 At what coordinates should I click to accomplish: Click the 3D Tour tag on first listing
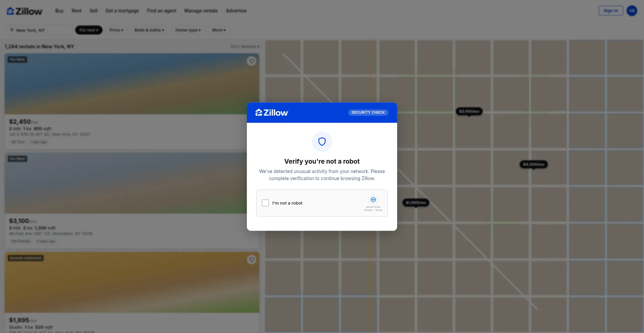tap(18, 142)
